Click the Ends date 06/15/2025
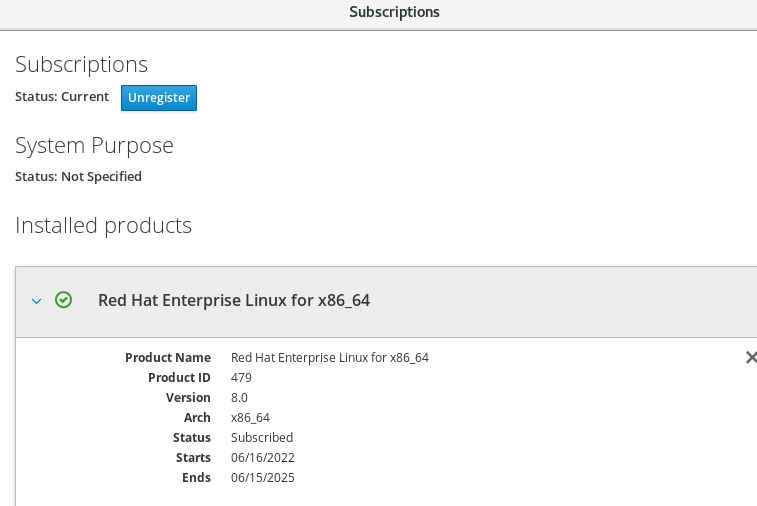 point(263,478)
